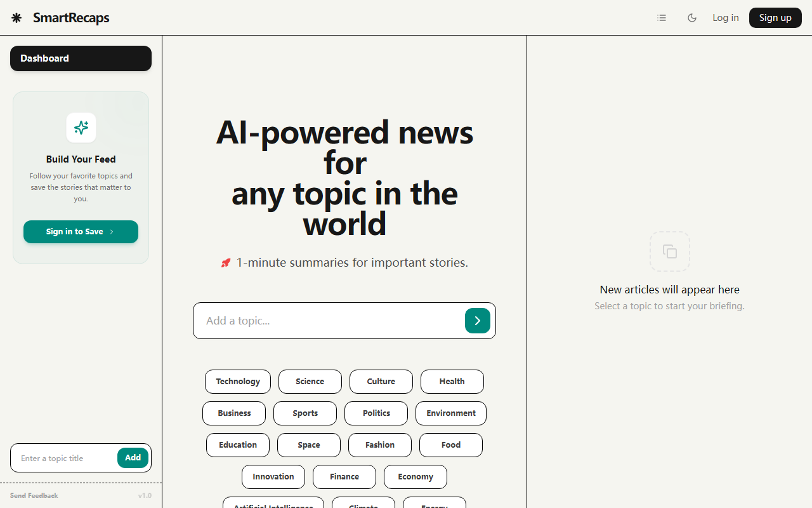Select the Food topic chip
The image size is (812, 508).
[x=451, y=445]
